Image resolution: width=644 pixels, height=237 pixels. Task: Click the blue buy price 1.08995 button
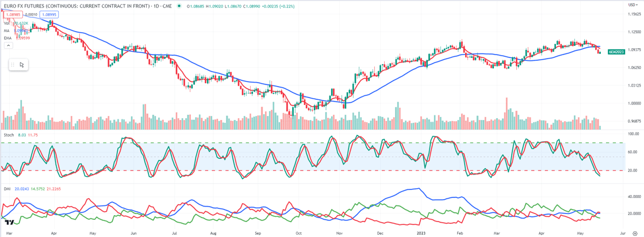[49, 14]
